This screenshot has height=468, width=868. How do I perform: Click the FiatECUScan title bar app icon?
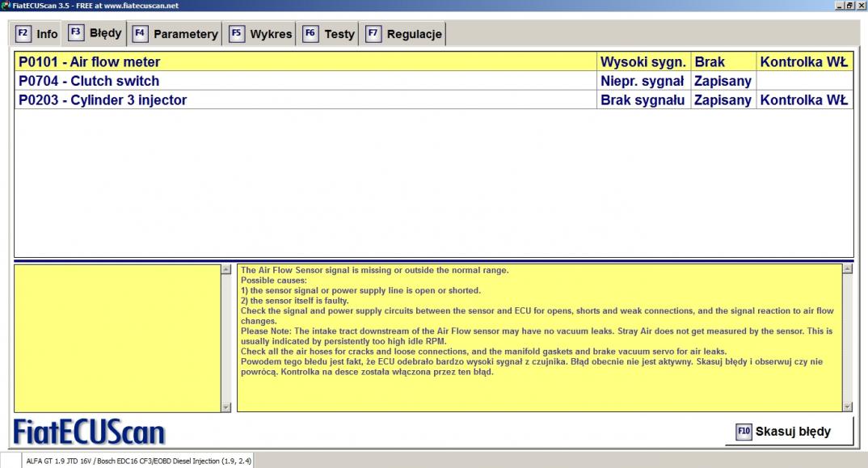(6, 5)
